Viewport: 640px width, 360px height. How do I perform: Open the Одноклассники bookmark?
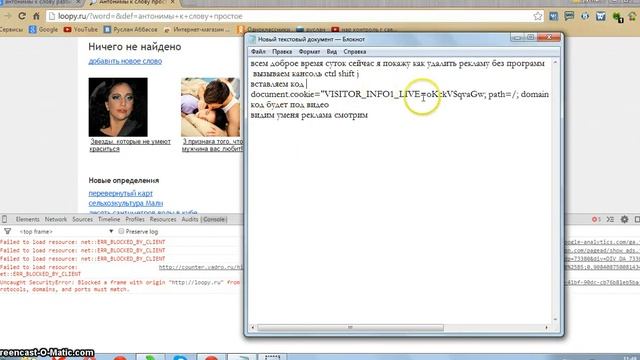click(x=264, y=29)
